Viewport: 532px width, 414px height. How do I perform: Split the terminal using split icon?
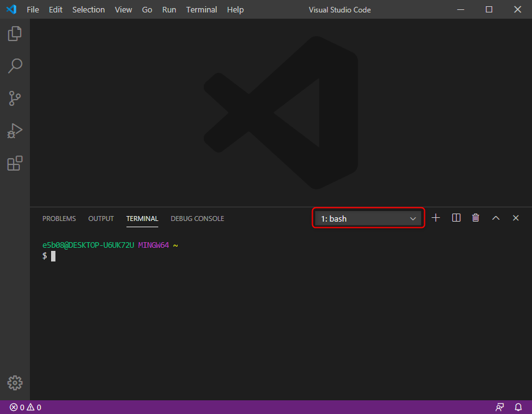pos(455,218)
